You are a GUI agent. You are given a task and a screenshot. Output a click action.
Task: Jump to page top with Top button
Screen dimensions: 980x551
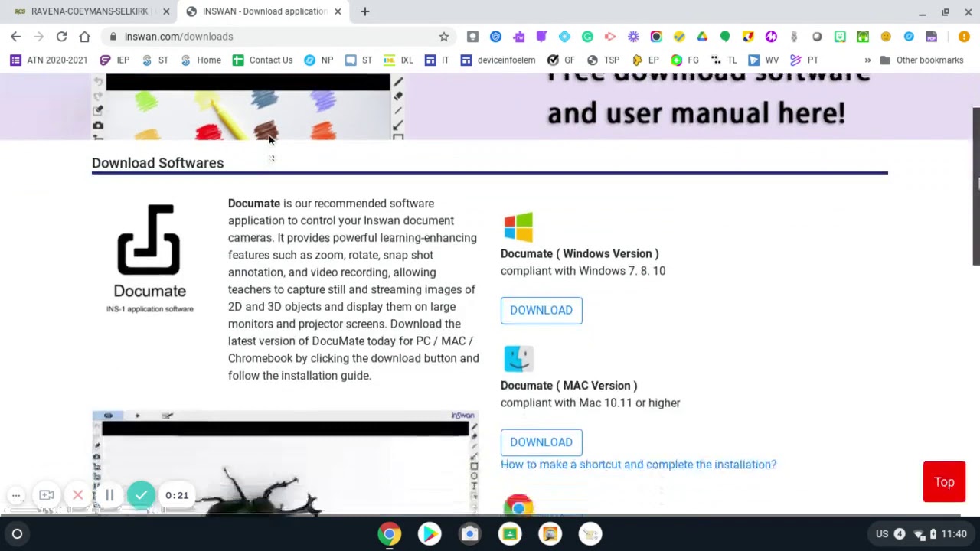pos(944,482)
